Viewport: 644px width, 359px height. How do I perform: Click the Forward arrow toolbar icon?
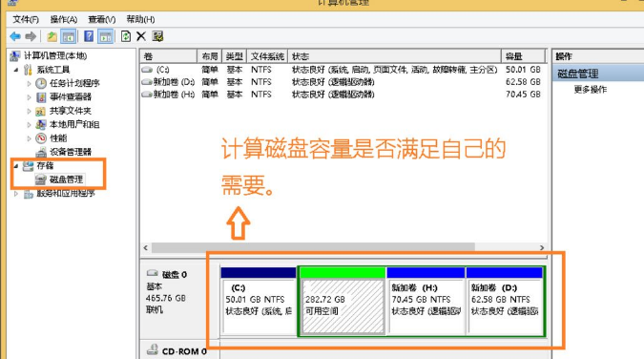tap(31, 36)
